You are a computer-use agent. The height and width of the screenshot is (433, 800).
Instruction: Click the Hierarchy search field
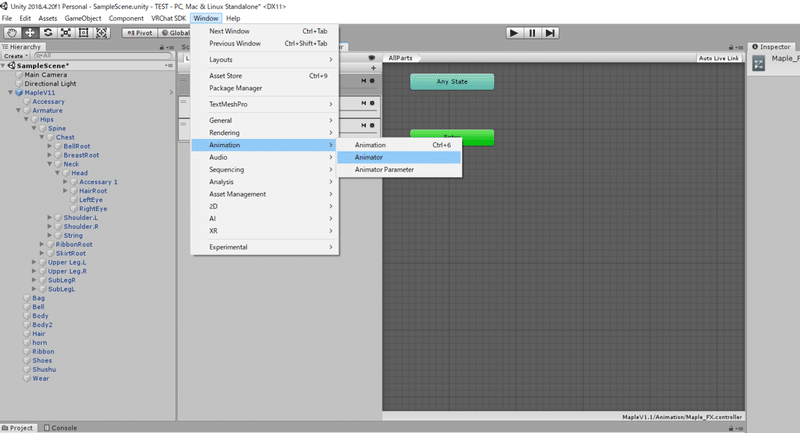(x=103, y=56)
